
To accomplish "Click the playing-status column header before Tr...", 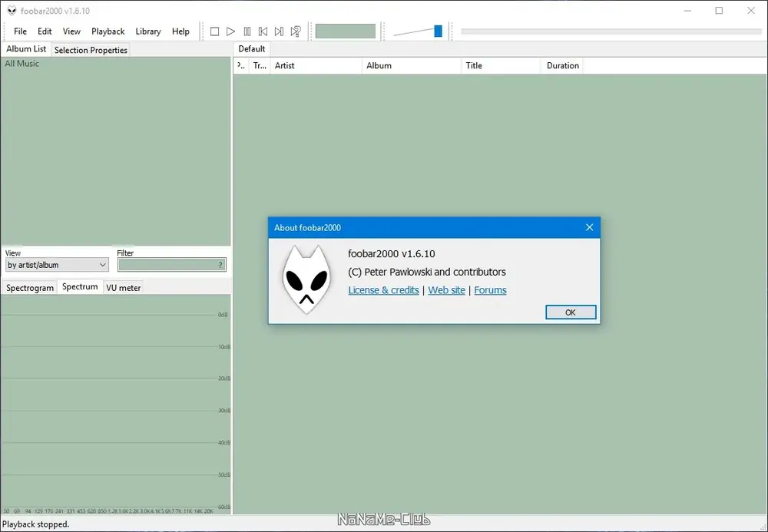I will [x=241, y=65].
